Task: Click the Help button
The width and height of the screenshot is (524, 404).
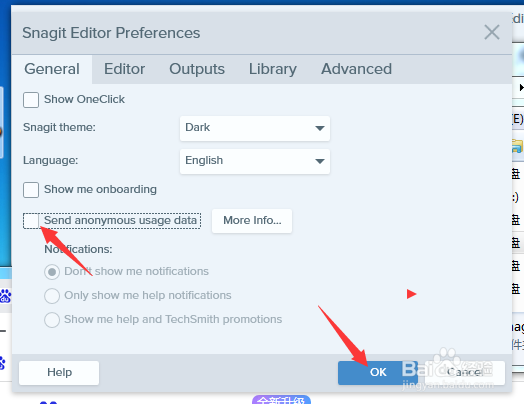Action: coord(59,373)
